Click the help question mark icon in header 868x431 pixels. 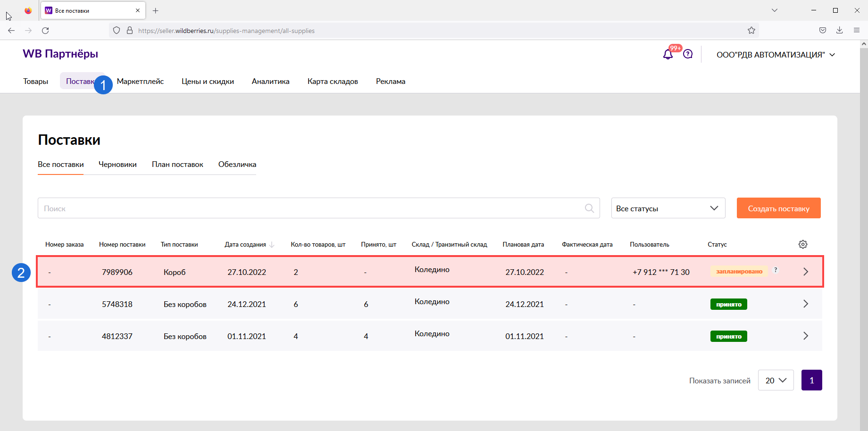(x=688, y=54)
